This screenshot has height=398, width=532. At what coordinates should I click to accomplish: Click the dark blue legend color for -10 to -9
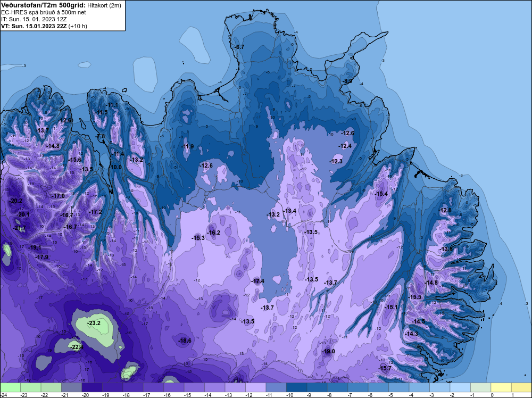click(x=296, y=387)
